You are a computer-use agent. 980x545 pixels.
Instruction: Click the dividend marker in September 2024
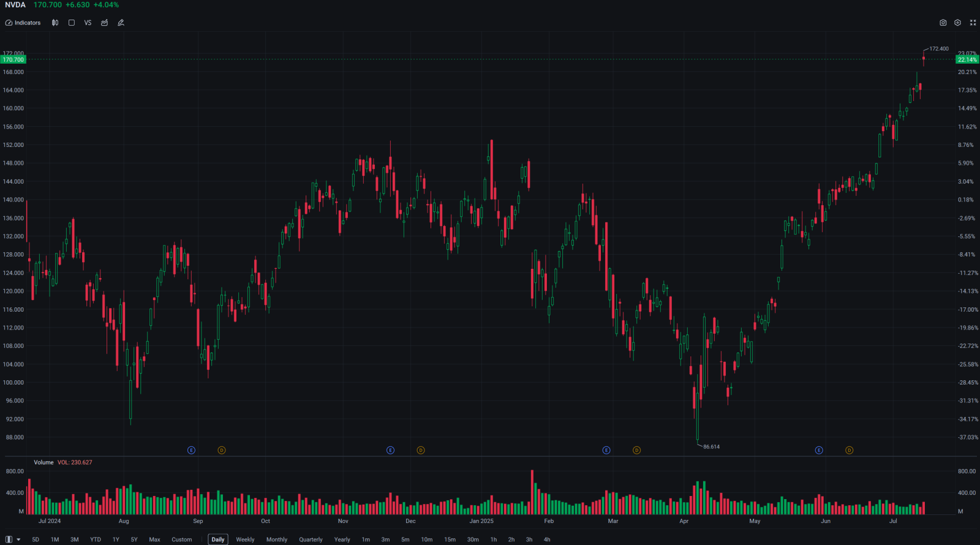pos(222,450)
